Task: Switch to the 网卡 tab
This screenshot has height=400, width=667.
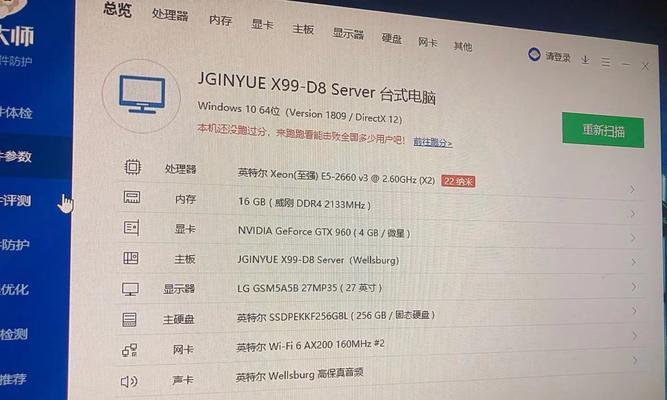Action: pos(427,42)
